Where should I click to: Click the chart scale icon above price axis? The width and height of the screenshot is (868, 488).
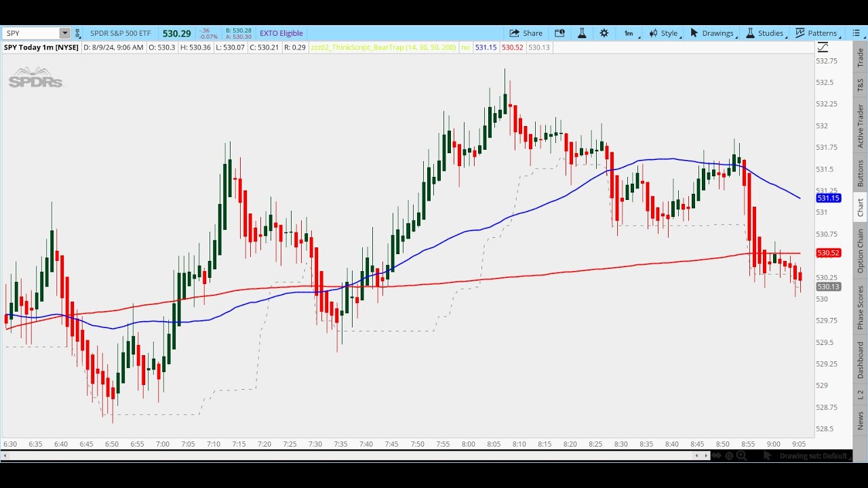point(823,47)
